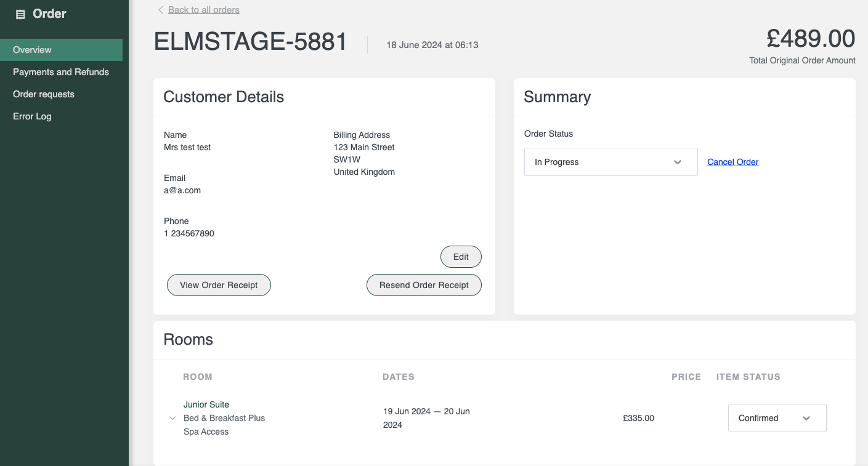Click the Junior Suite room name
The image size is (868, 466).
tap(206, 404)
